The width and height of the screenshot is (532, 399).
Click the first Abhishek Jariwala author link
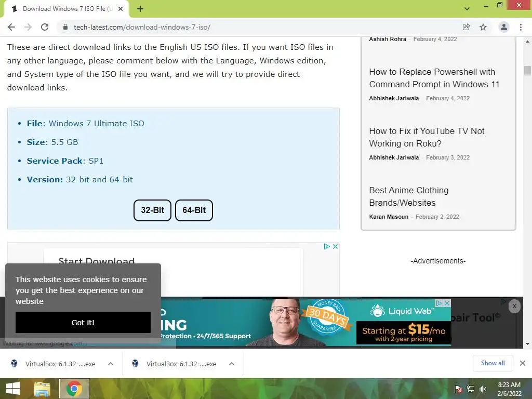(x=394, y=98)
